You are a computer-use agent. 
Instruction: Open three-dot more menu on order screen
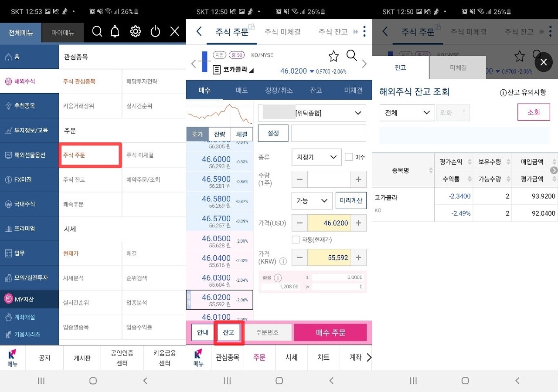364,31
